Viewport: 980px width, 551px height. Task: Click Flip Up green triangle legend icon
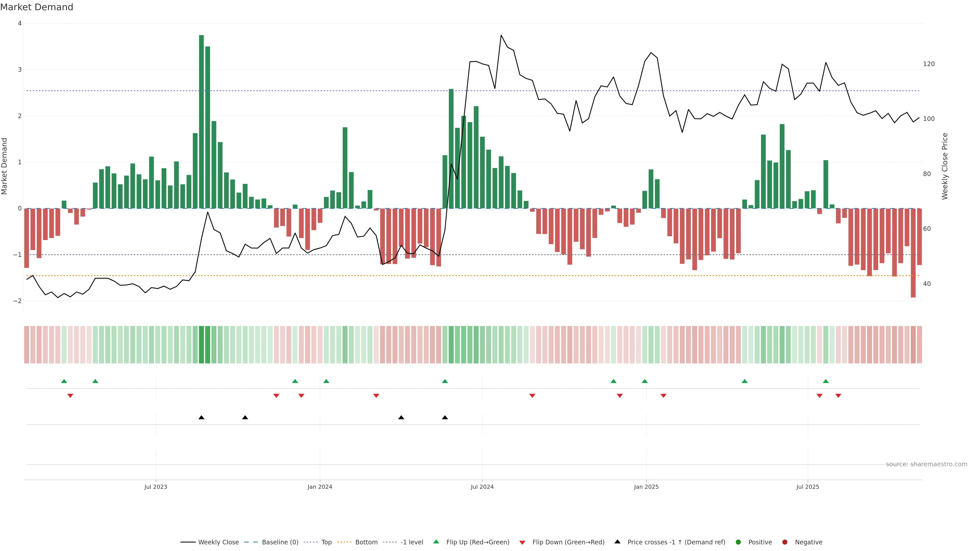coord(436,542)
